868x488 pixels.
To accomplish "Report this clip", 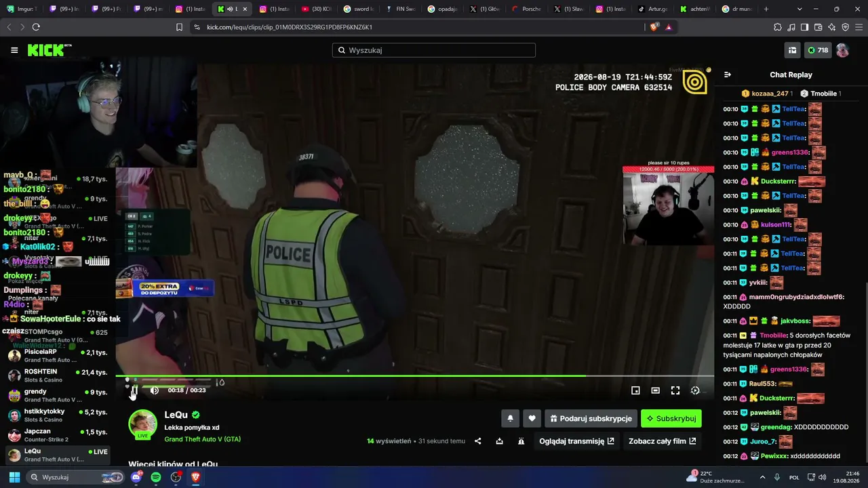I will (x=521, y=441).
